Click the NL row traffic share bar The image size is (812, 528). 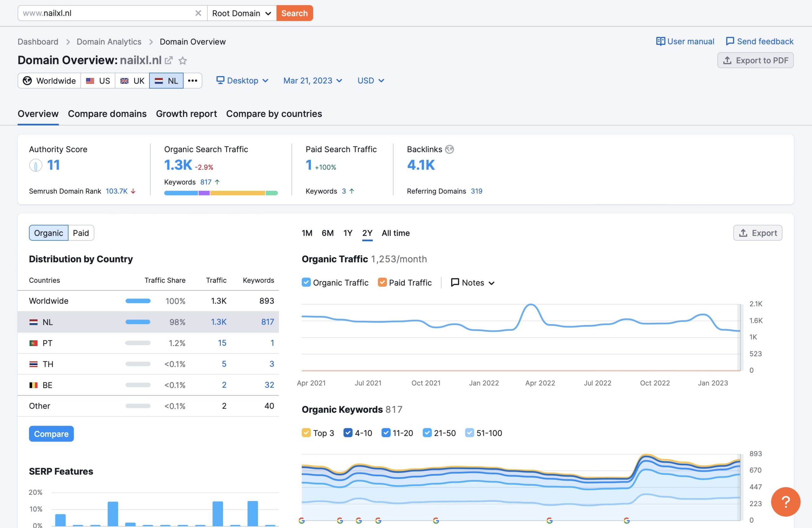(138, 322)
